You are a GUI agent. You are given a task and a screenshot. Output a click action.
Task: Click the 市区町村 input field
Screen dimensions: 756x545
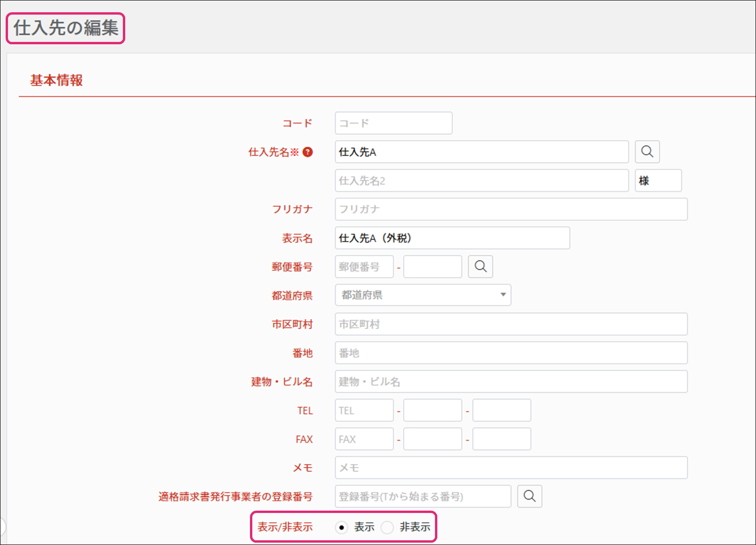511,325
